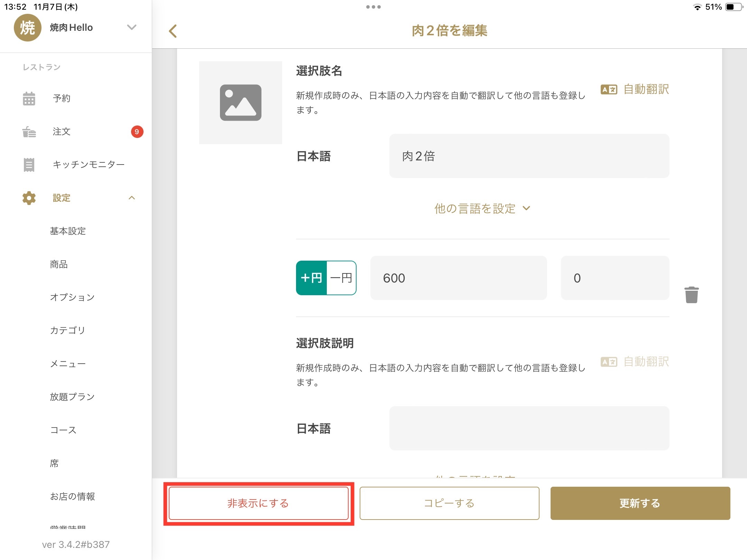Click the 肉２倍を編集 page title
The width and height of the screenshot is (747, 560).
[449, 31]
